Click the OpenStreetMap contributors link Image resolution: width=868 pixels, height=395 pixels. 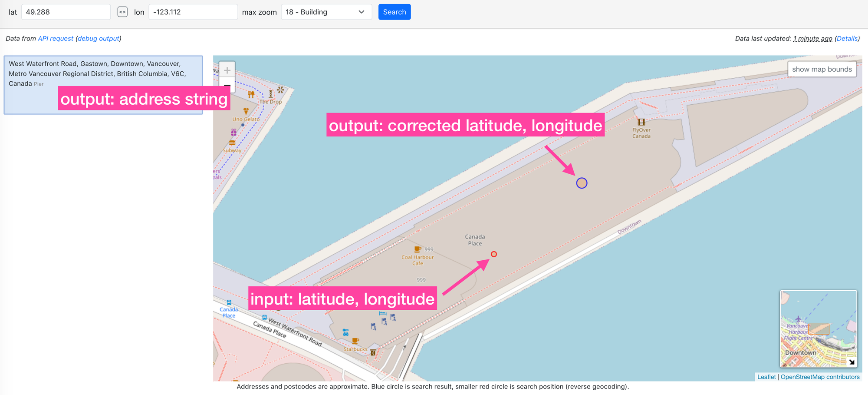[x=819, y=377]
